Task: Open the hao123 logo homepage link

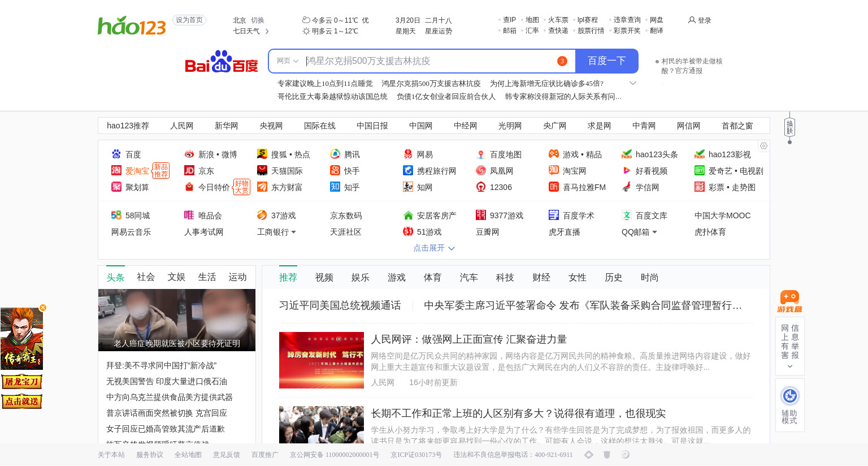Action: tap(132, 25)
